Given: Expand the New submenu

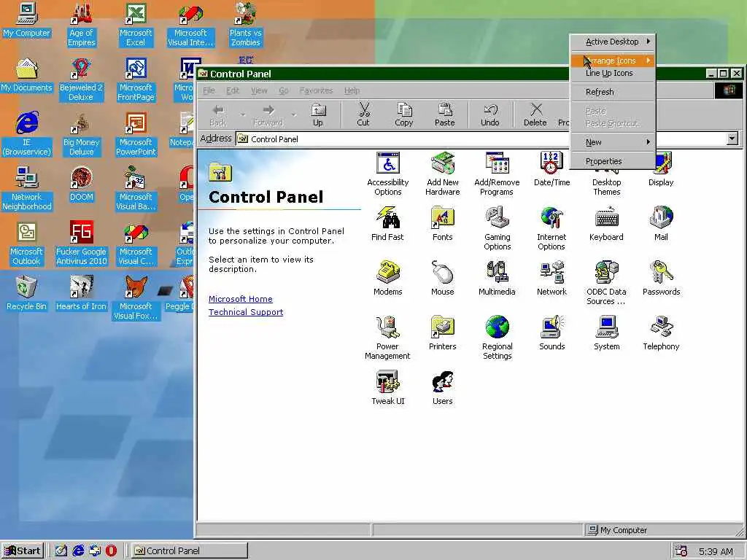Looking at the screenshot, I should (x=613, y=142).
